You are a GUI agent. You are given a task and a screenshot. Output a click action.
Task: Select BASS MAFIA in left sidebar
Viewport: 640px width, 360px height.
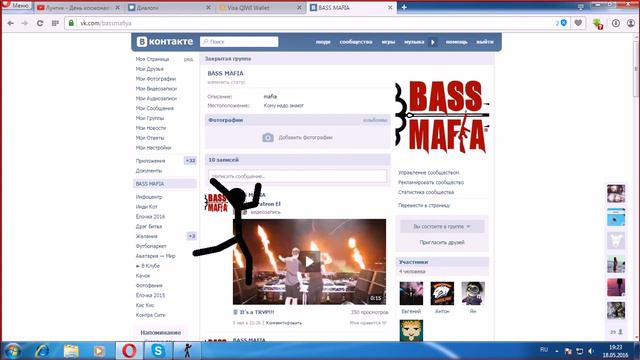click(164, 184)
